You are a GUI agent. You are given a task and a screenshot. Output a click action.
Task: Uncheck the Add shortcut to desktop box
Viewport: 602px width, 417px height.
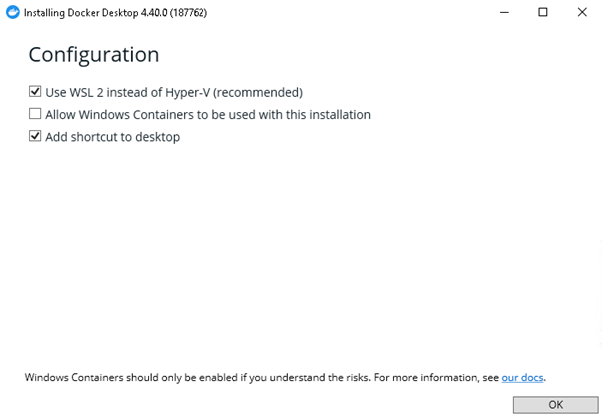(x=35, y=136)
